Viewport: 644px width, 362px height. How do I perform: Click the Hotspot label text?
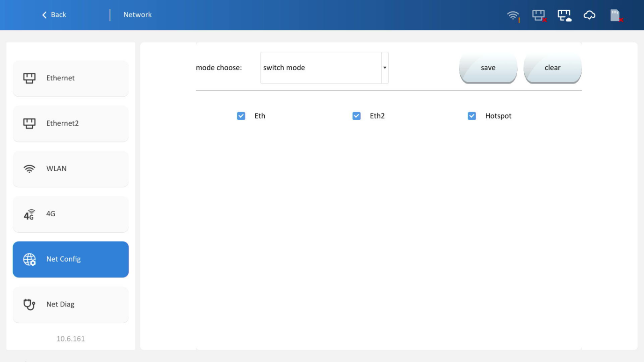coord(499,116)
